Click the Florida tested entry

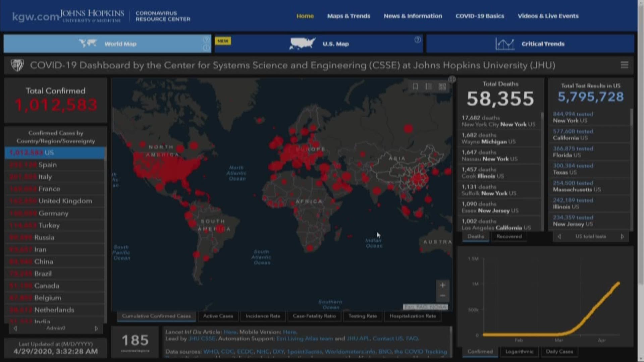pyautogui.click(x=589, y=152)
